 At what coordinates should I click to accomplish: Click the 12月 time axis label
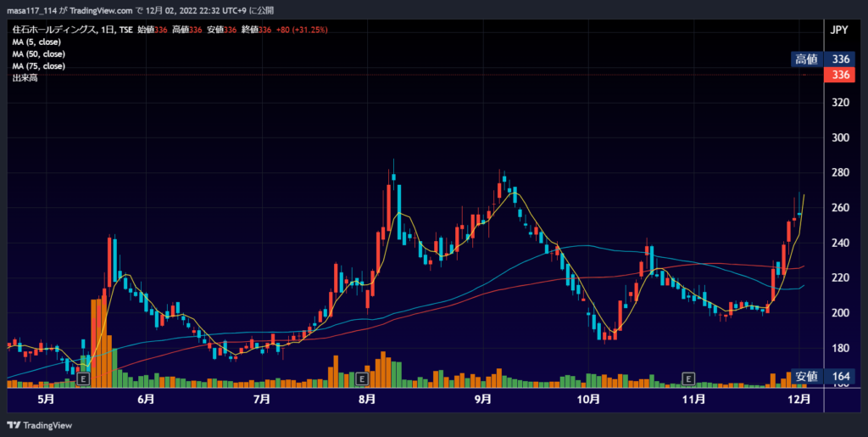tap(798, 399)
